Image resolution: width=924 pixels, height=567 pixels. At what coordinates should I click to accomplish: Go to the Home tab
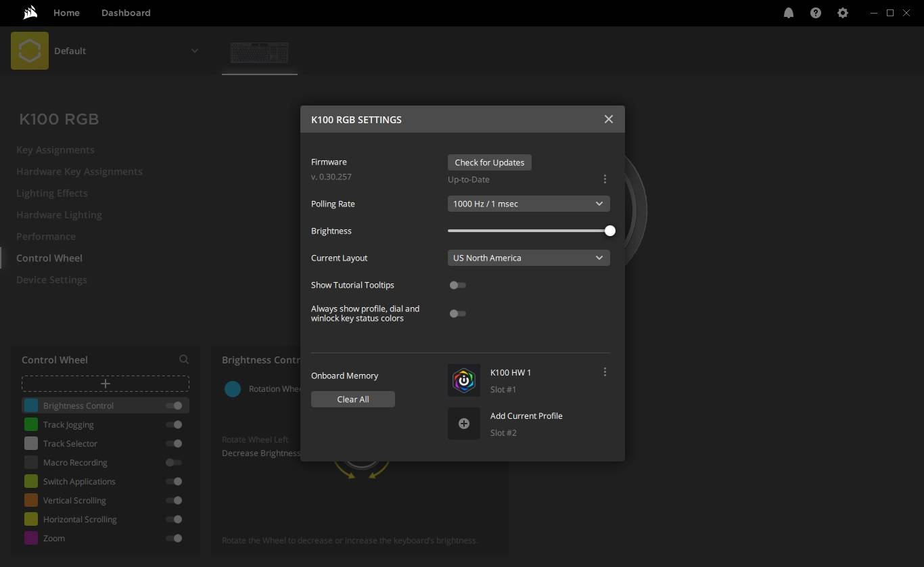(x=66, y=13)
